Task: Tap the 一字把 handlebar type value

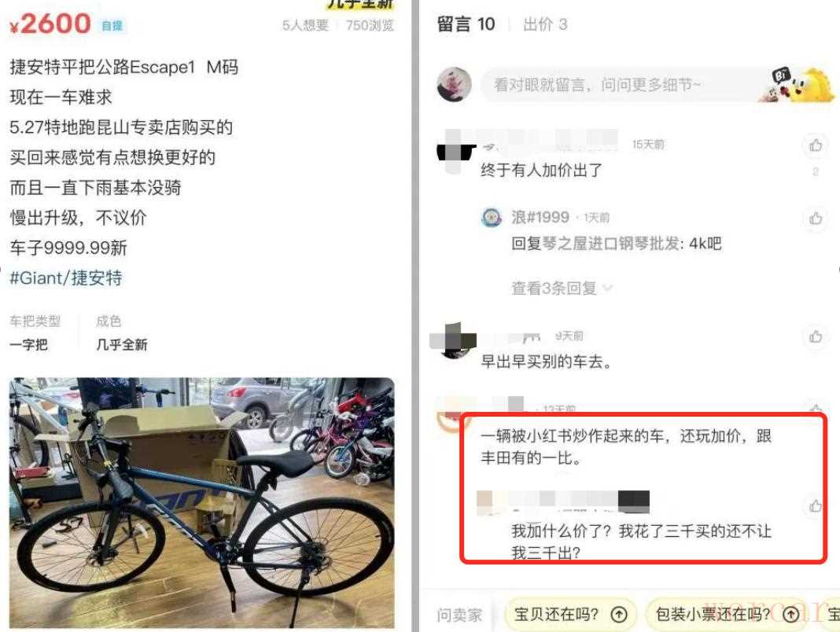Action: point(28,345)
